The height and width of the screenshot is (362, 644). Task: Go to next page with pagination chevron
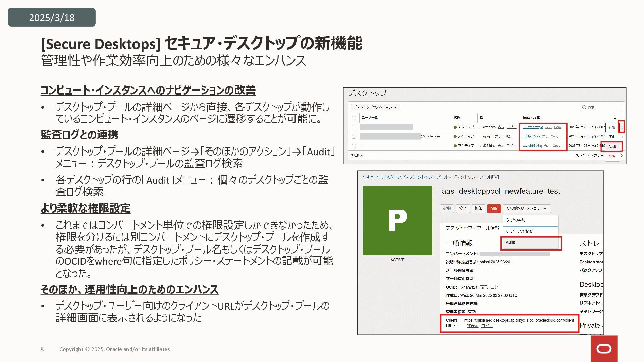coord(621,156)
